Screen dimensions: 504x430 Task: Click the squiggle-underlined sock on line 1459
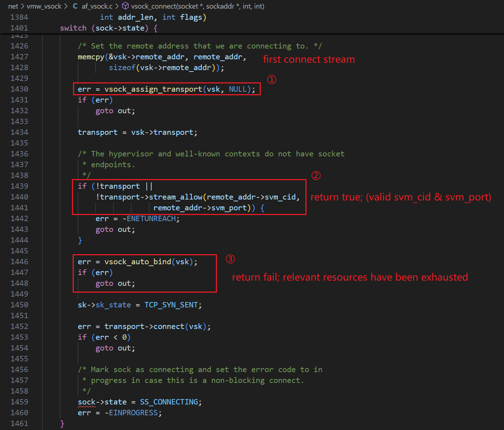pos(86,402)
